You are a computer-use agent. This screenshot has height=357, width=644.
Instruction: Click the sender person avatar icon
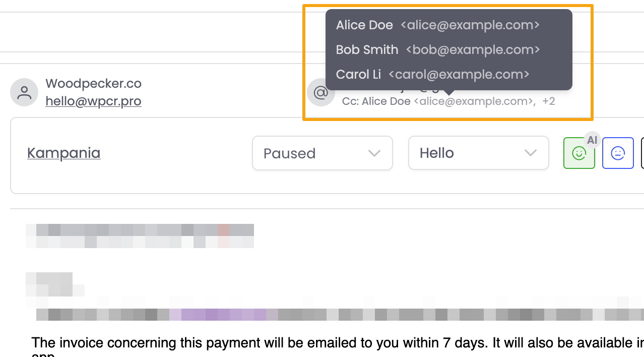[x=24, y=92]
